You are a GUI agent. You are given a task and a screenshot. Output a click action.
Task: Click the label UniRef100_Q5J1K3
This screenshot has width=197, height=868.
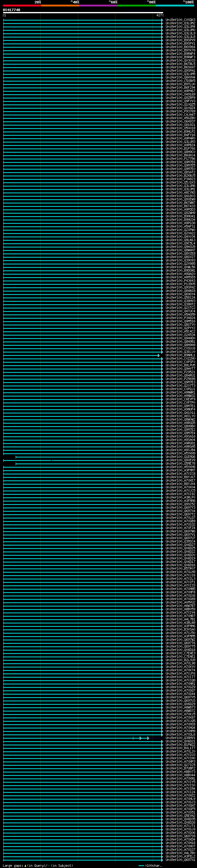[180, 183]
